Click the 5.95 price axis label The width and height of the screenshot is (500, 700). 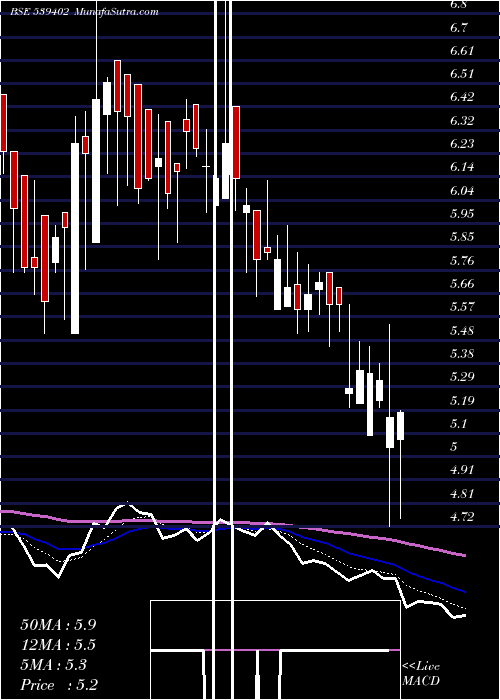coord(462,213)
